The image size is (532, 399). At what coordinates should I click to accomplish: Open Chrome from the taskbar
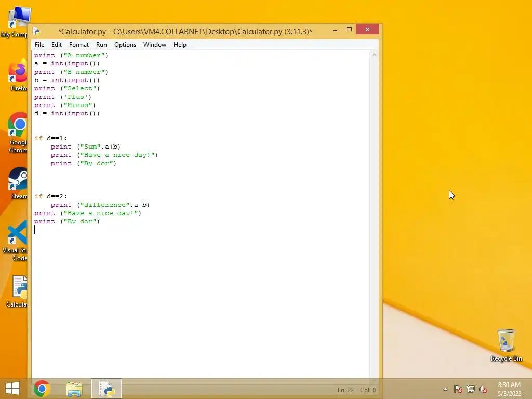click(42, 389)
